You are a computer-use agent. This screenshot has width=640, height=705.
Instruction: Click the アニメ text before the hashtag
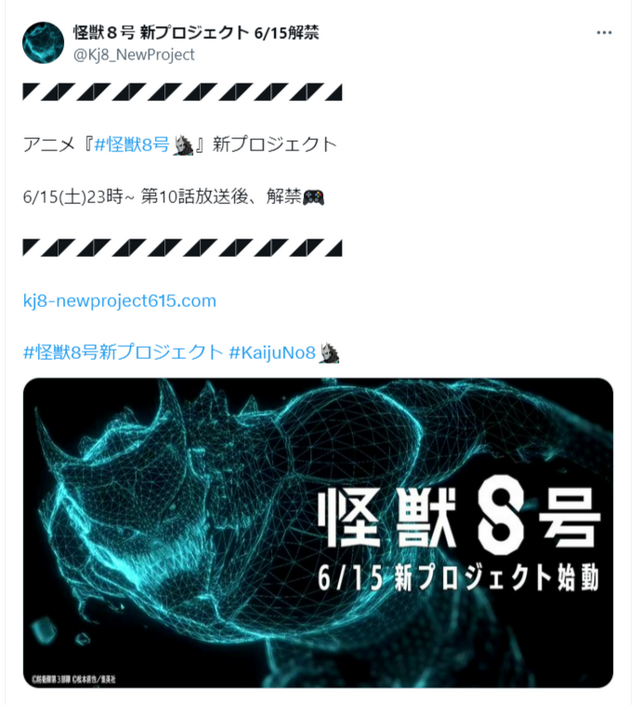point(49,145)
